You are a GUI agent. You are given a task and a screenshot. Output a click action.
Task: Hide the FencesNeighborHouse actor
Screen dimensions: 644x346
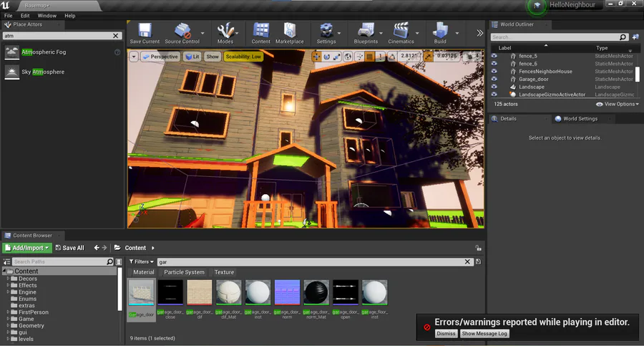pos(494,71)
